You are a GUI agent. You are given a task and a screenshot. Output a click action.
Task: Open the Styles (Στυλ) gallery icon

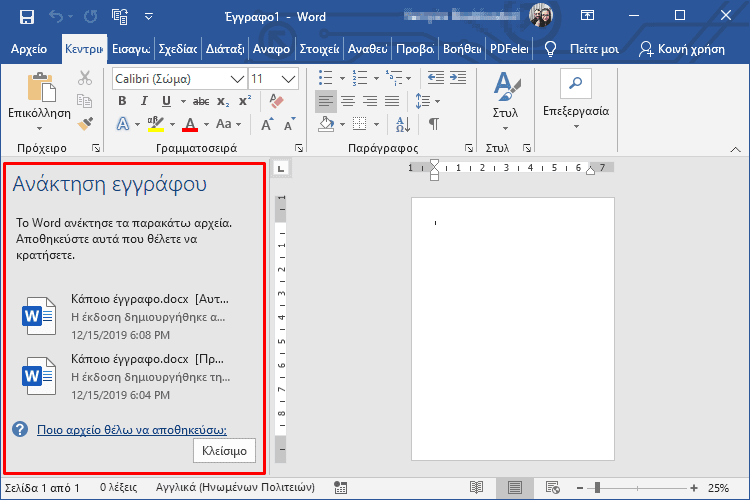click(506, 87)
